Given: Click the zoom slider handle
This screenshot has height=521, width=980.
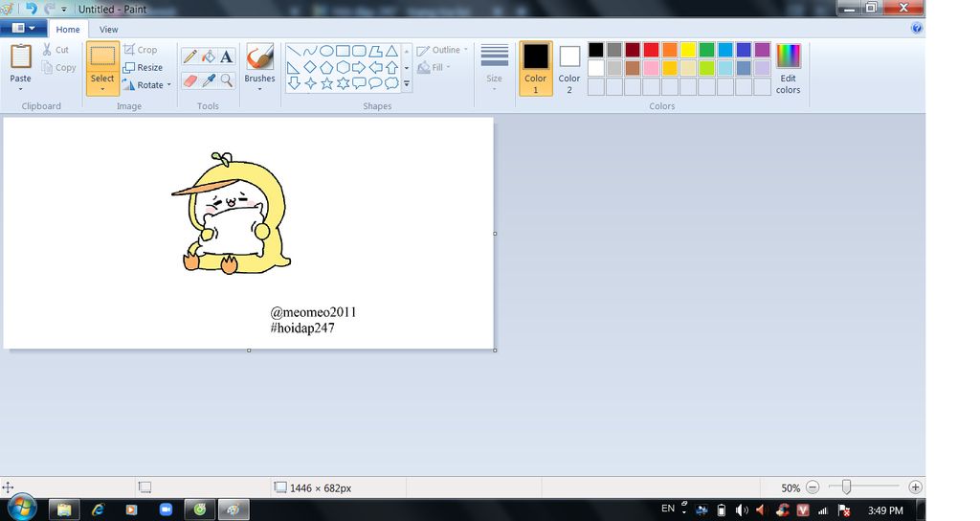Looking at the screenshot, I should point(846,487).
